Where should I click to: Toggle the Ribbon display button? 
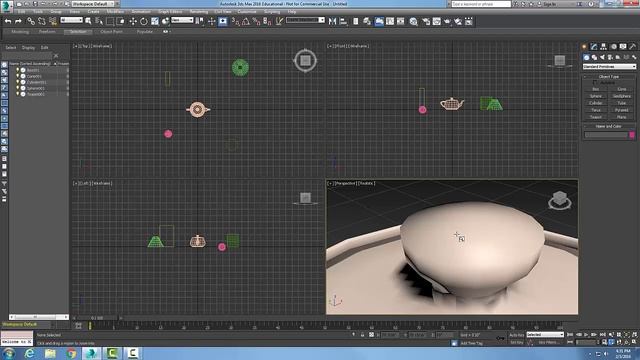click(x=379, y=21)
